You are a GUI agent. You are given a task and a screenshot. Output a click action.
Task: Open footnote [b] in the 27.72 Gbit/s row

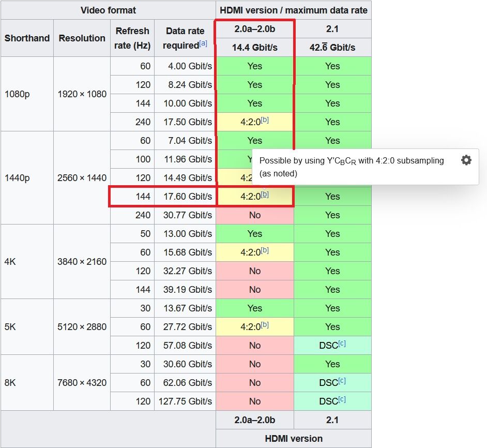265,325
